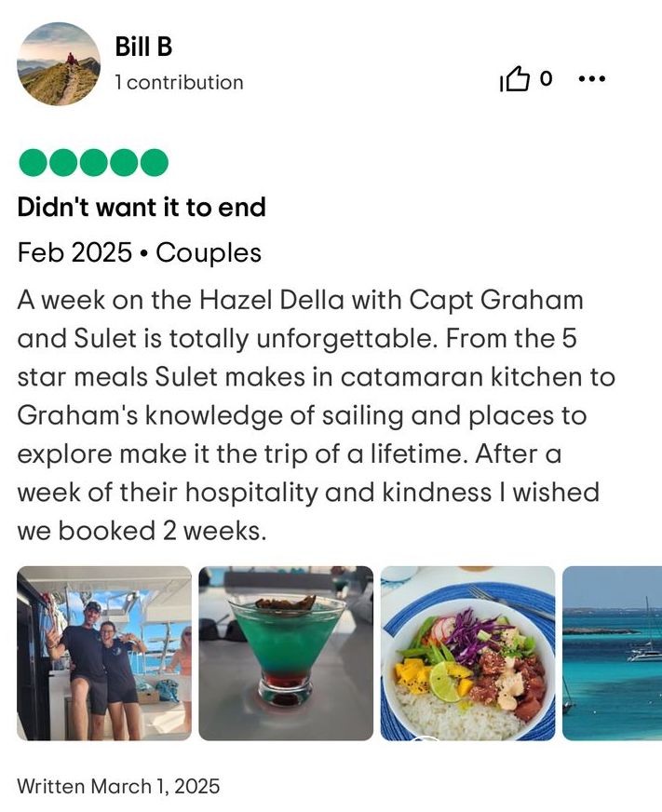View the poke bowl meal photo
662x812 pixels.
click(467, 653)
